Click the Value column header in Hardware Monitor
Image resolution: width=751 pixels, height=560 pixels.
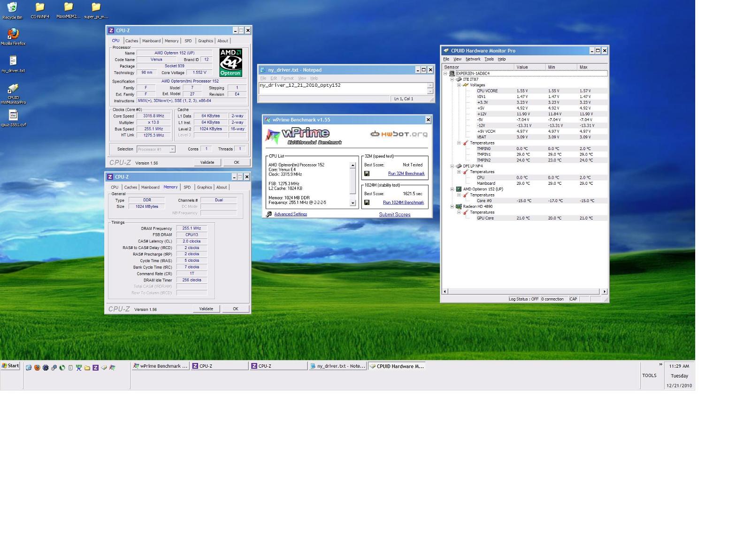(529, 67)
